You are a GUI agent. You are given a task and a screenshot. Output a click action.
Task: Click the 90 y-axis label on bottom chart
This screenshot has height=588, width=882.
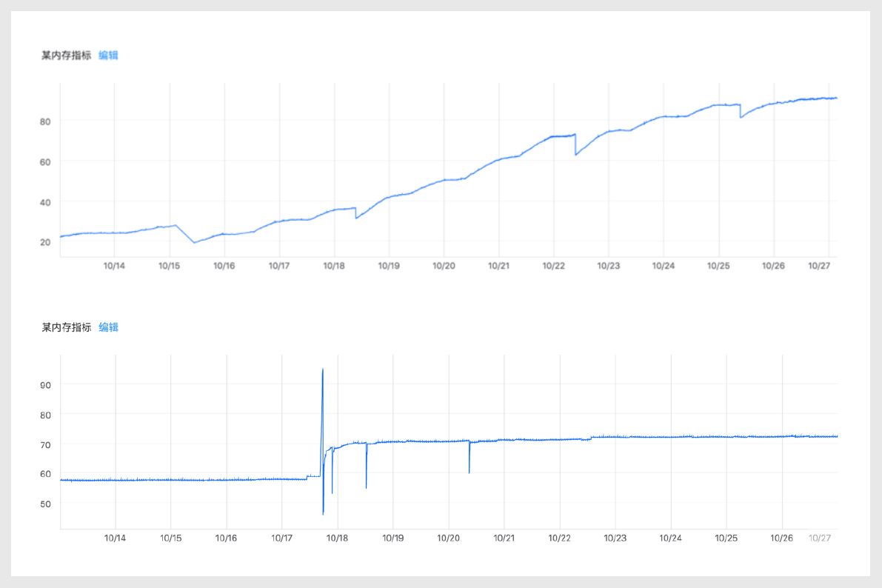pyautogui.click(x=44, y=384)
